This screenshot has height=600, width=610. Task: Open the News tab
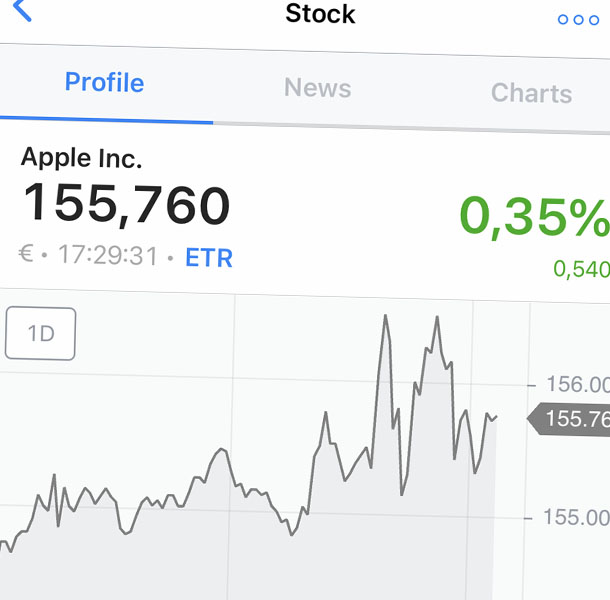pos(317,88)
